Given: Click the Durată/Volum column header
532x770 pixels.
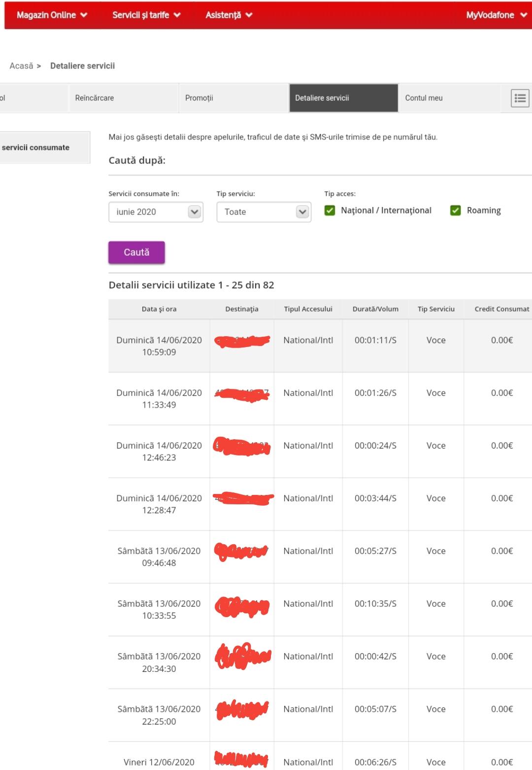Looking at the screenshot, I should 375,309.
